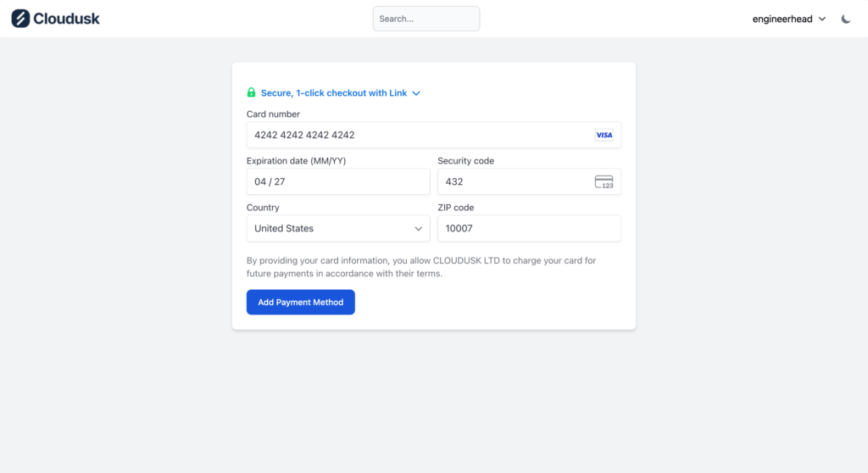This screenshot has height=473, width=868.
Task: Click the Card number label
Action: point(273,114)
